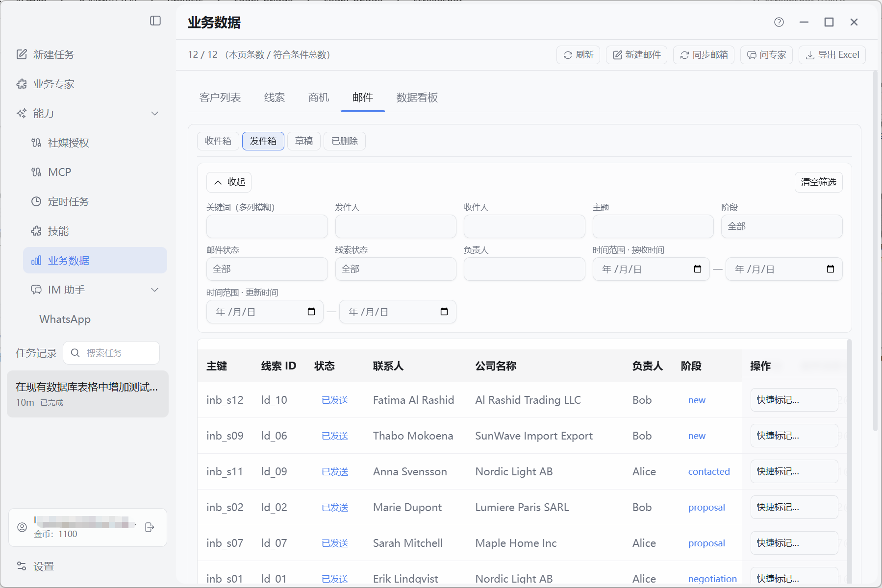Switch to the 客户列表 tab
Image resolution: width=882 pixels, height=588 pixels.
pos(220,98)
